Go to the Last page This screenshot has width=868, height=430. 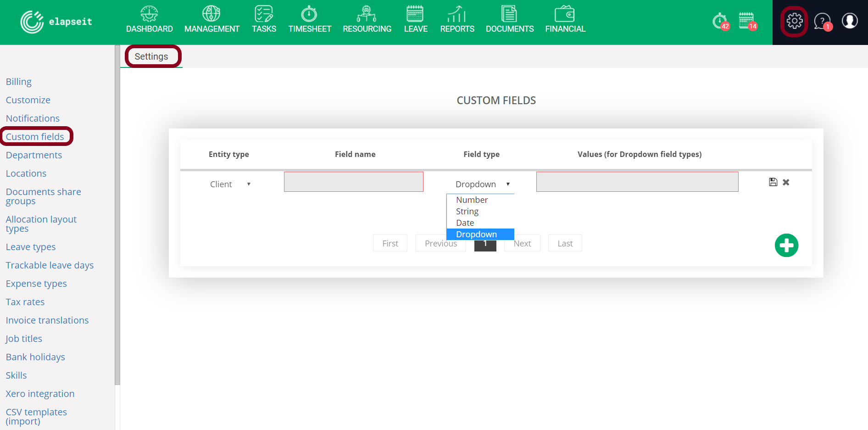click(565, 243)
